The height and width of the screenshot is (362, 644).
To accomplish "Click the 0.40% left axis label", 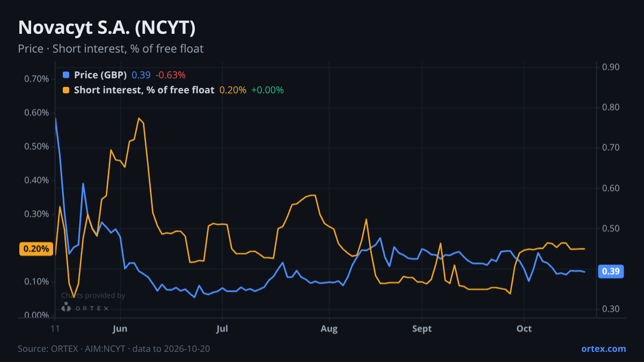I will click(x=36, y=180).
